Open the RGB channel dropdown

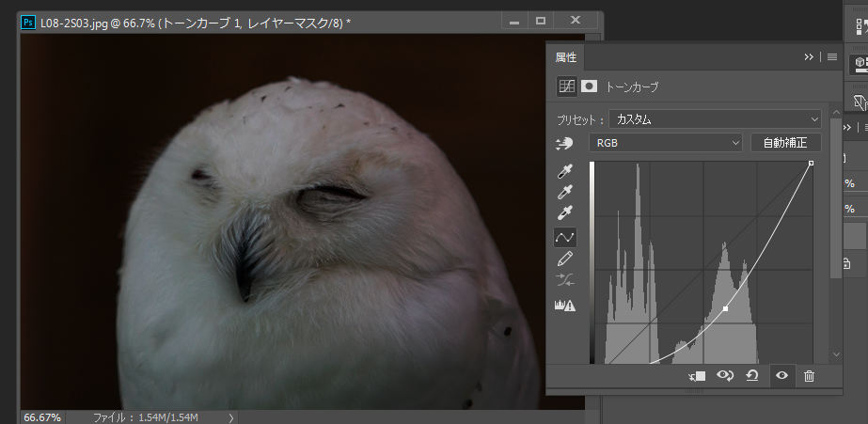click(666, 143)
